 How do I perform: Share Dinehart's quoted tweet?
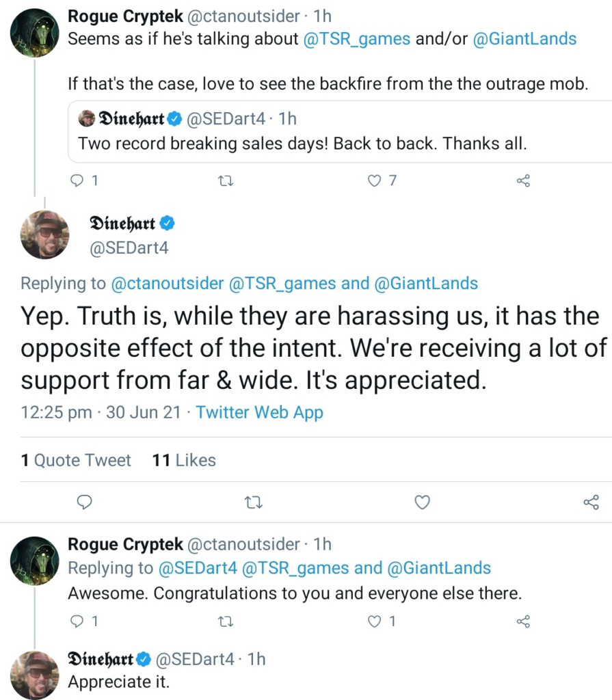[523, 180]
